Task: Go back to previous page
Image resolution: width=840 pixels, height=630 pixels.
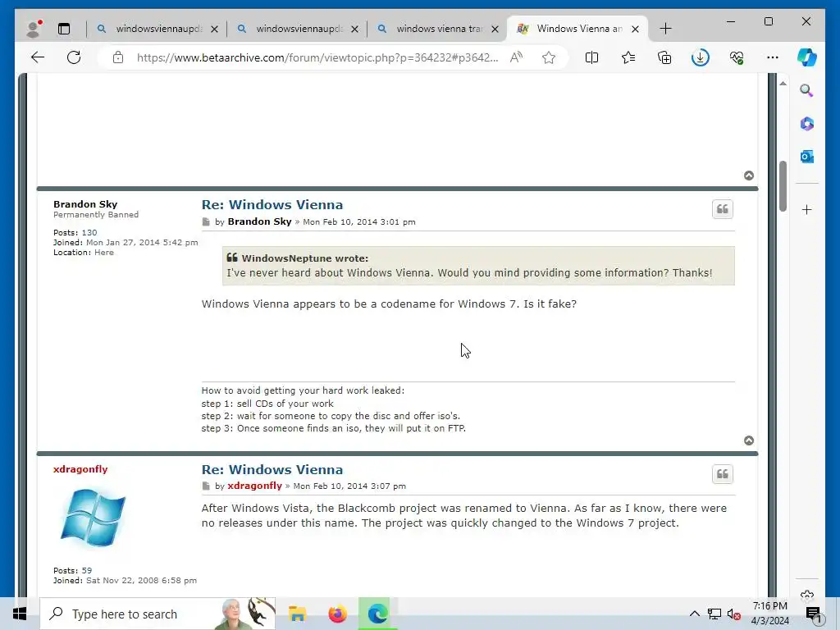Action: (38, 57)
